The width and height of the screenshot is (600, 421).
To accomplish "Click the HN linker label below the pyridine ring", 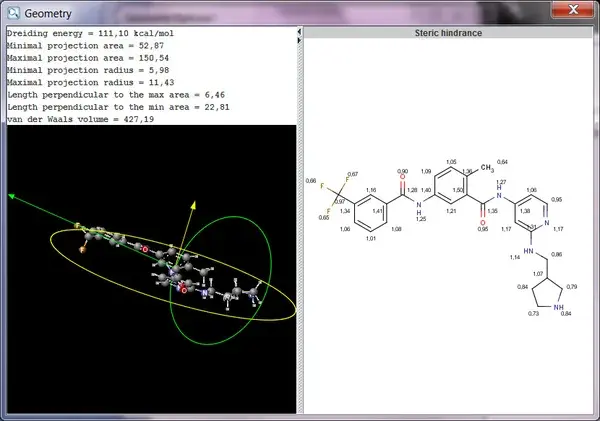I will [x=528, y=251].
